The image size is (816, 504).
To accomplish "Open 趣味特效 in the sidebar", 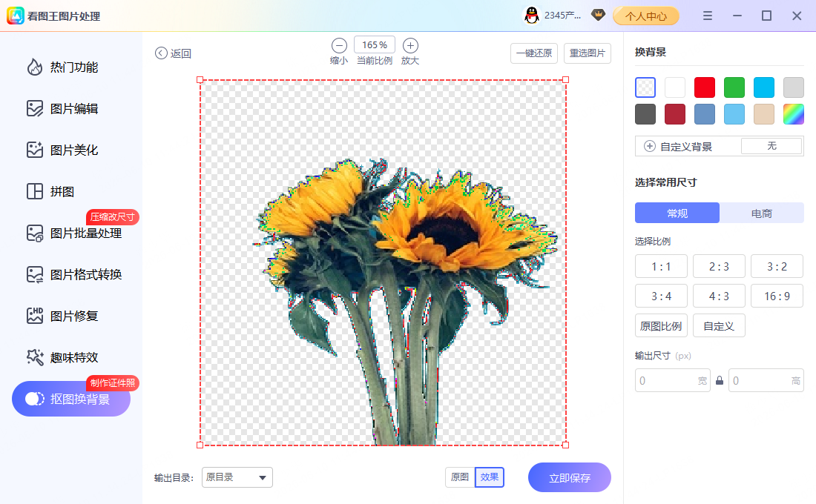I will (62, 357).
